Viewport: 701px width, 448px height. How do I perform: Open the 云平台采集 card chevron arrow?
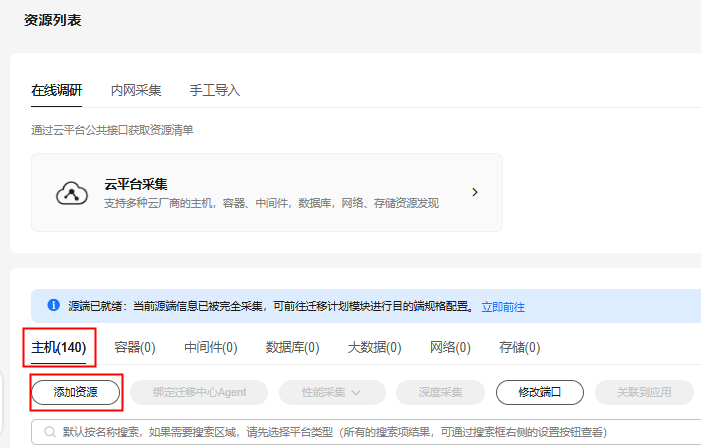[x=475, y=192]
